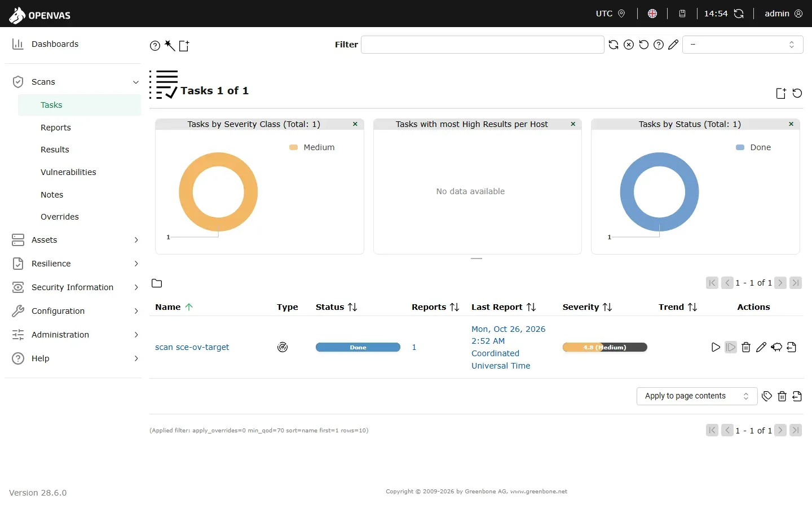812x508 pixels.
Task: Add tag to page contents
Action: 767,396
